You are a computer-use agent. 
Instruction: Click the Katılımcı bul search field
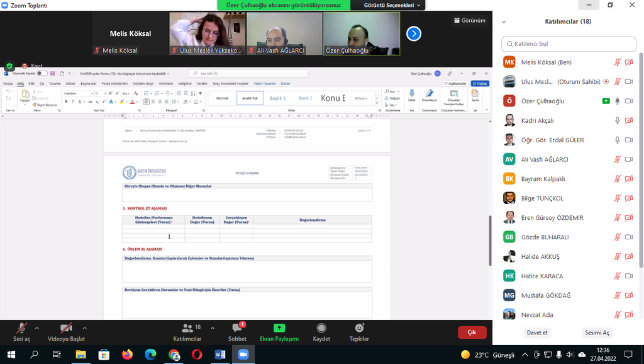click(569, 44)
